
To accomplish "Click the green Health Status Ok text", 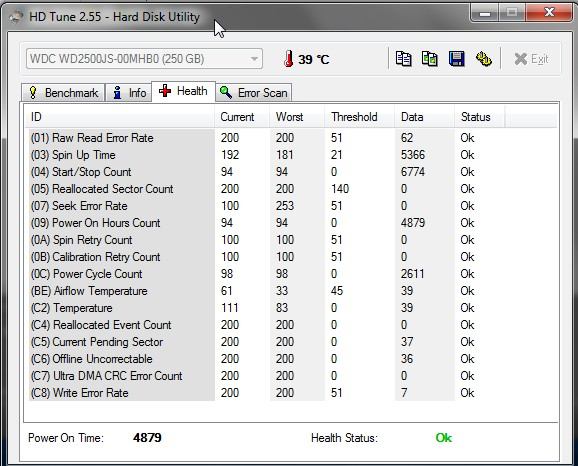I will tap(443, 438).
